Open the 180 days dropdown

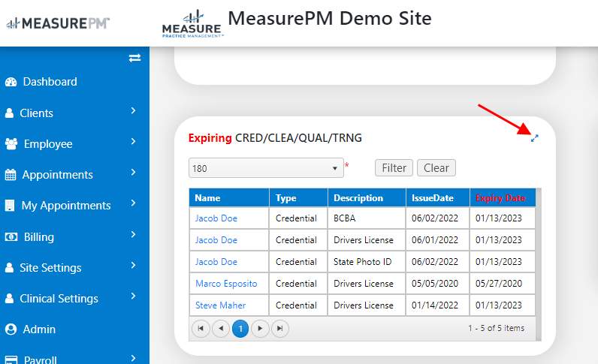click(x=266, y=168)
